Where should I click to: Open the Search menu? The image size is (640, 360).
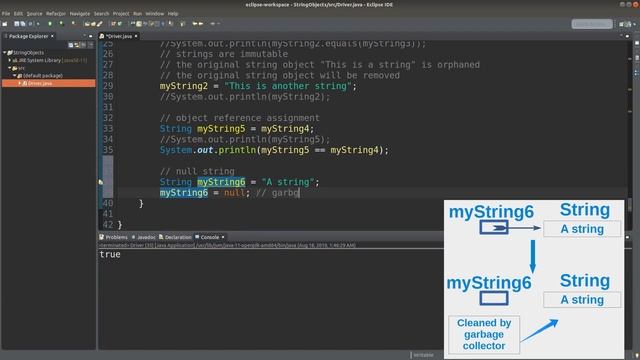coord(101,13)
